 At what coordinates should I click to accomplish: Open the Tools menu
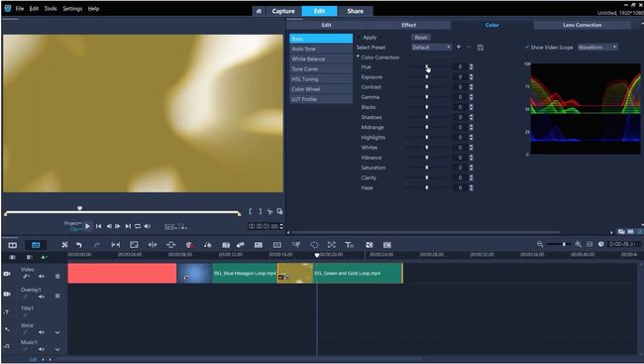click(51, 8)
